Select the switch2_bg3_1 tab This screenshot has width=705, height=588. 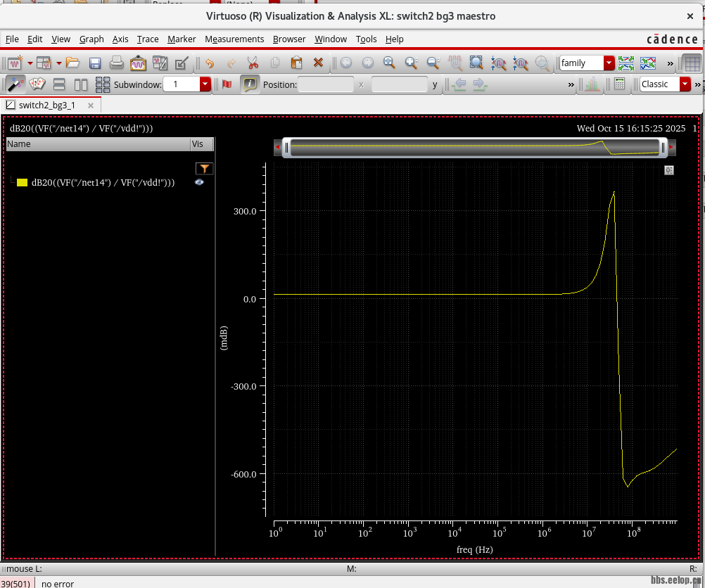[x=46, y=105]
